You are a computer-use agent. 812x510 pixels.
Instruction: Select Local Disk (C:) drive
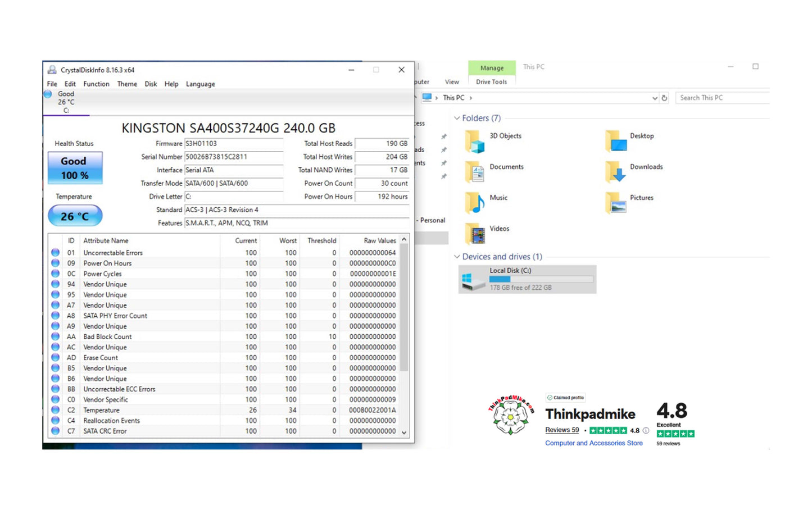coord(527,279)
